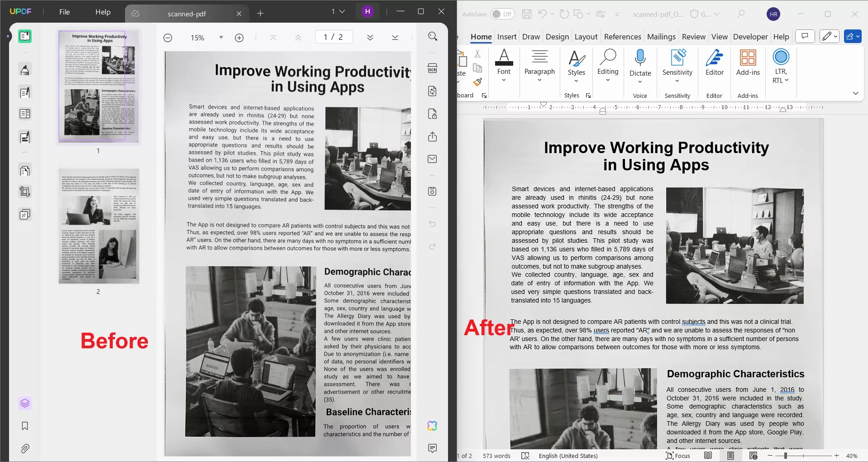Screen dimensions: 868x462
Task: Jump to the first page in UPDF
Action: pyautogui.click(x=273, y=38)
